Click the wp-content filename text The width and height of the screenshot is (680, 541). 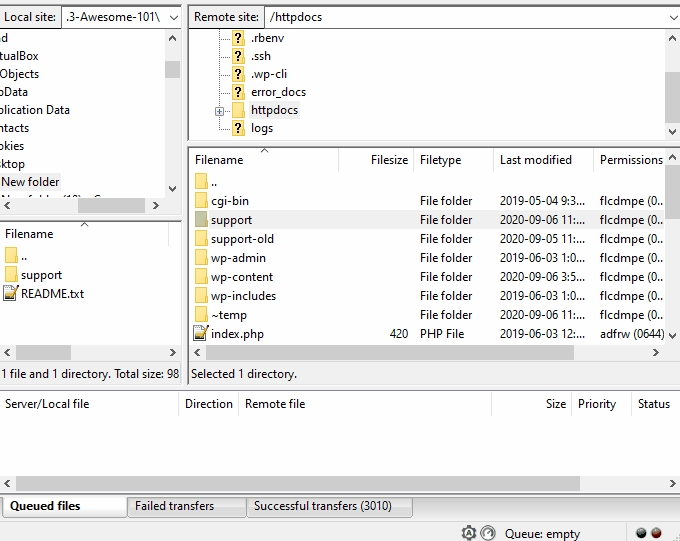(242, 277)
